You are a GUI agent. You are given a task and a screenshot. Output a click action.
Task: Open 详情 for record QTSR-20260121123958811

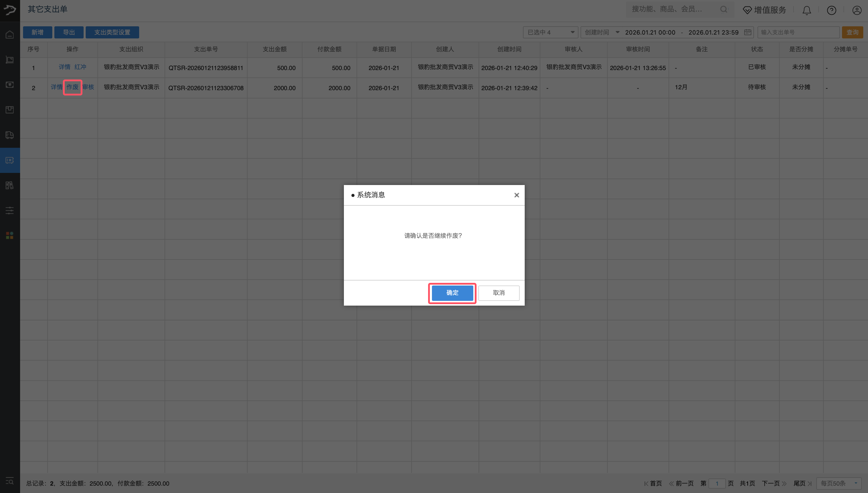(x=64, y=67)
